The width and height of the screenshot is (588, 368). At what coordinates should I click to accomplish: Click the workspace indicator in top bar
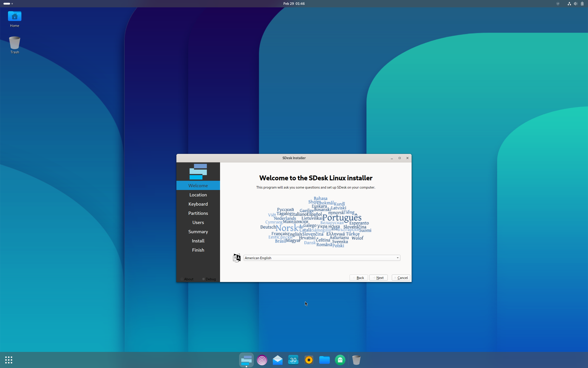[x=8, y=4]
